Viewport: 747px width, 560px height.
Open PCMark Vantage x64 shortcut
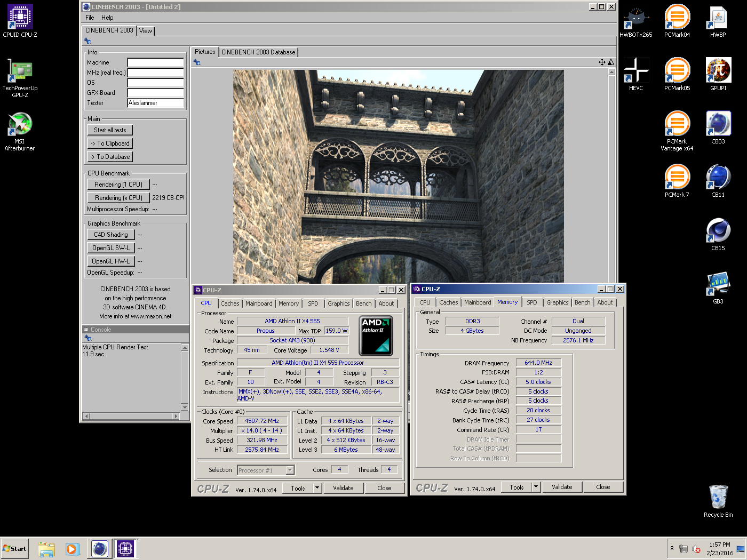pyautogui.click(x=677, y=131)
